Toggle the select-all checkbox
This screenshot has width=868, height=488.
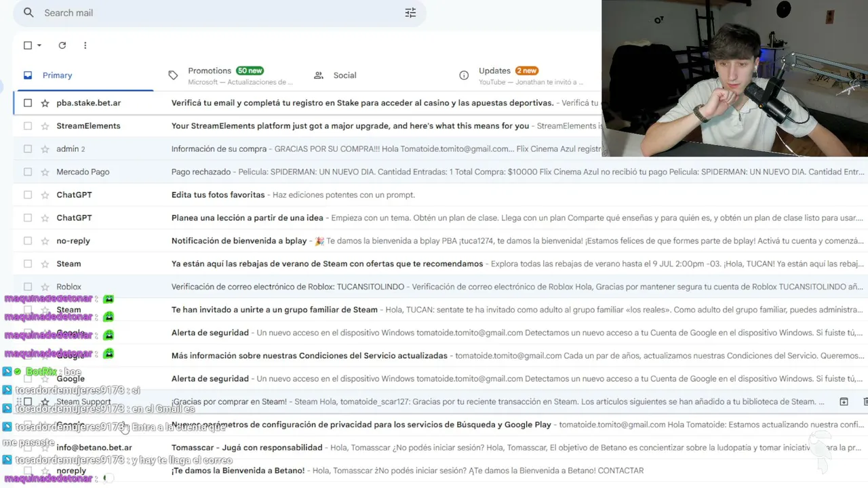(x=28, y=45)
